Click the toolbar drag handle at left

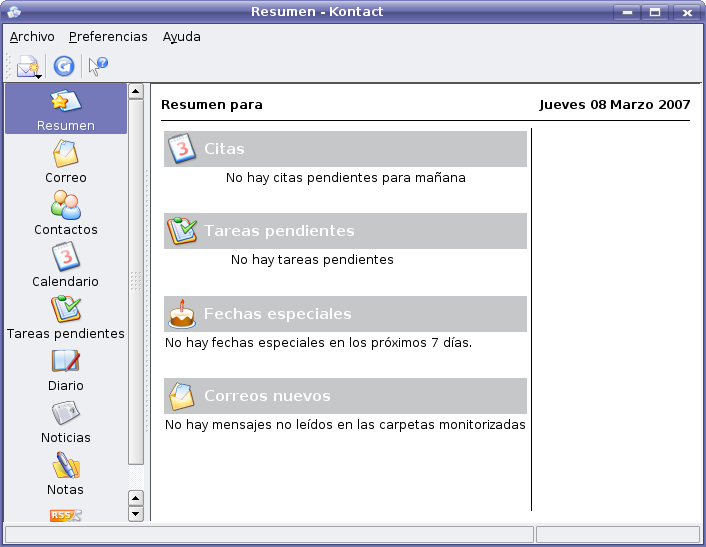pos(8,66)
